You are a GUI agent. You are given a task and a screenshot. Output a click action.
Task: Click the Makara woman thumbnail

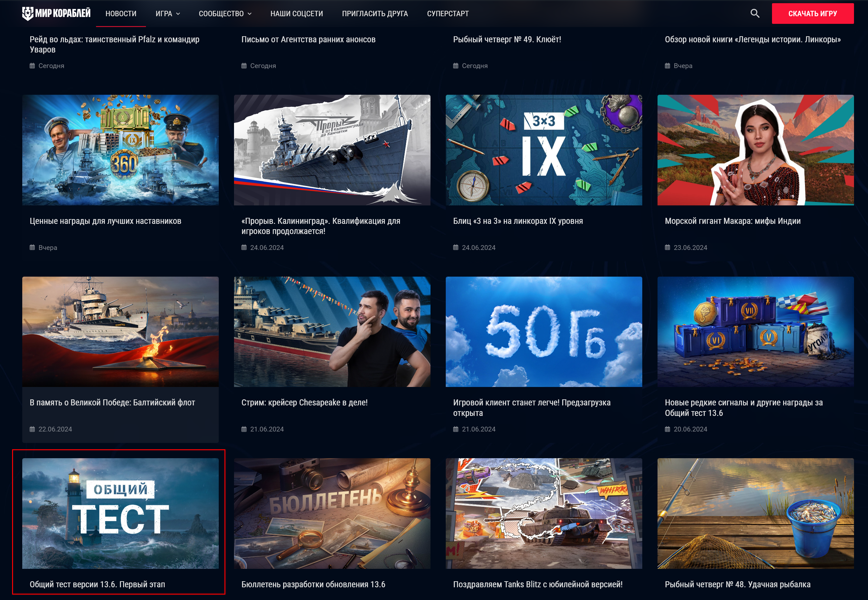tap(755, 150)
